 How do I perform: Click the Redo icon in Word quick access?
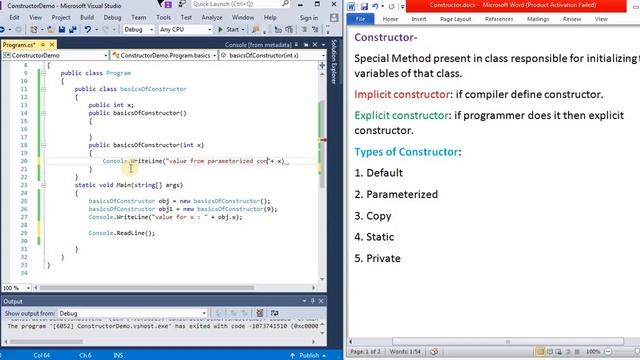pyautogui.click(x=391, y=6)
